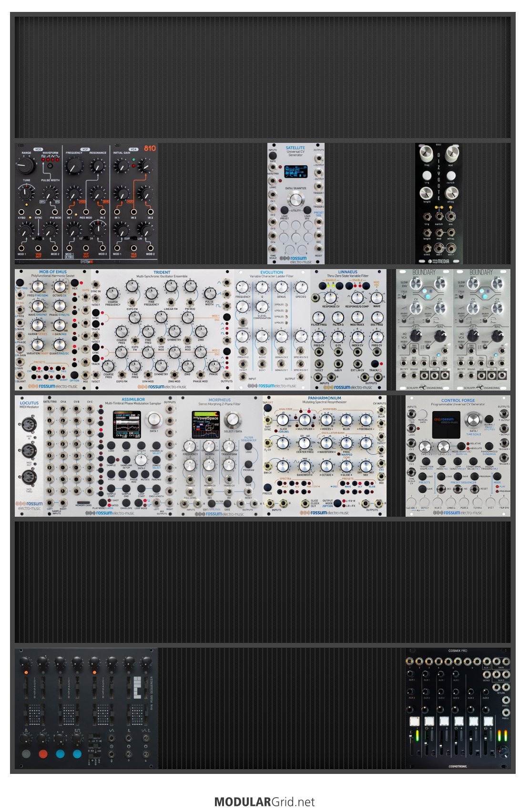Click the MIX output jack on Mob of Emus
The height and width of the screenshot is (812, 530).
85,375
